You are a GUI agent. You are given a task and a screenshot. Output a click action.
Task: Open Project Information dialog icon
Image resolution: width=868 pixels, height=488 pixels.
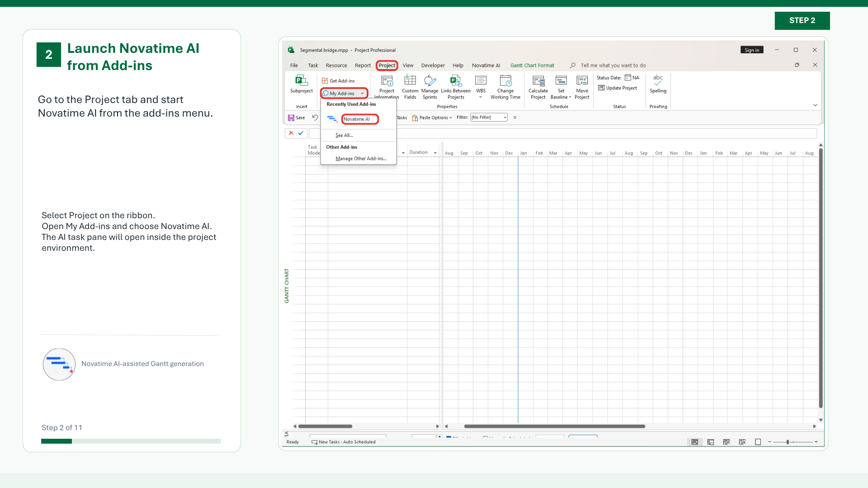[x=387, y=81]
